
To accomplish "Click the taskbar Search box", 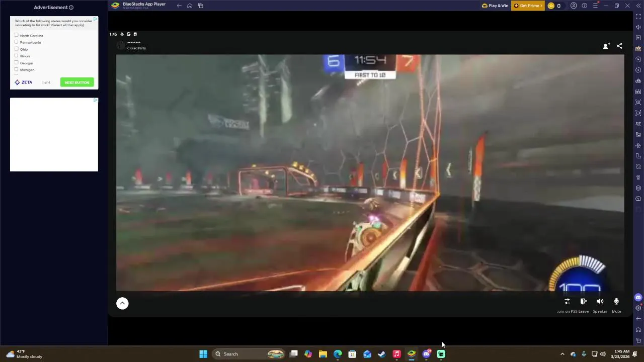I will (249, 354).
